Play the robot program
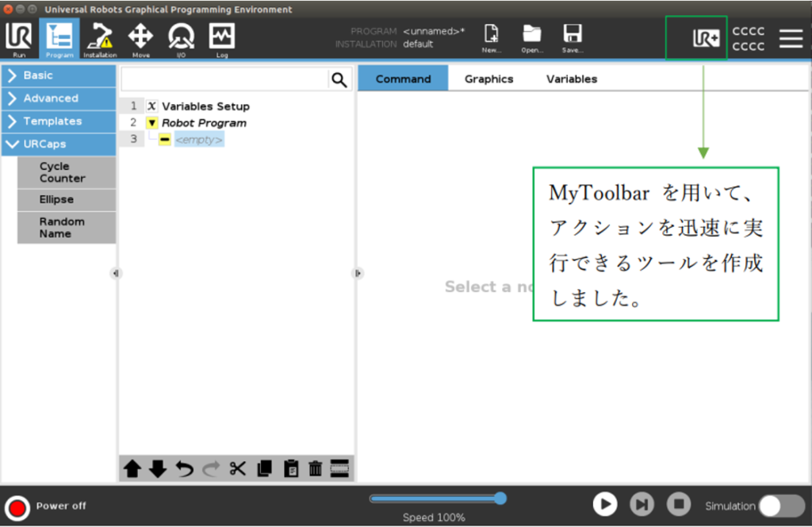 tap(604, 504)
